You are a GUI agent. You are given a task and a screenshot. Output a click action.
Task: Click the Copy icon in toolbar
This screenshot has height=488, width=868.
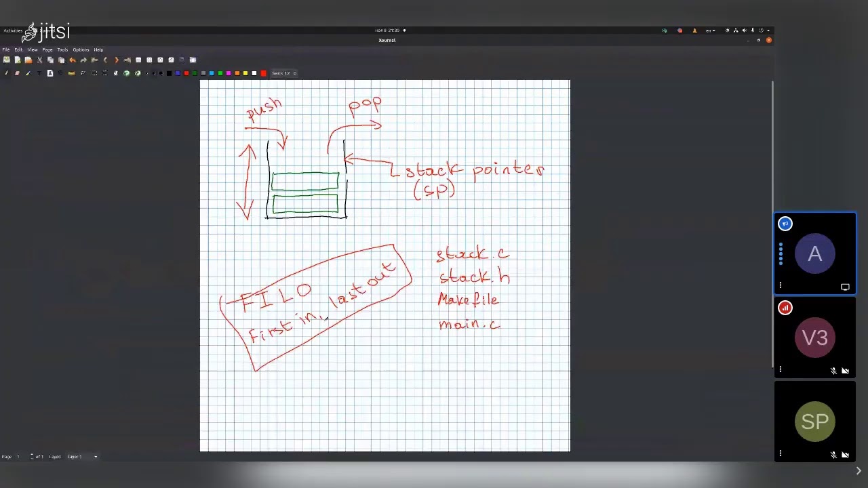[50, 60]
